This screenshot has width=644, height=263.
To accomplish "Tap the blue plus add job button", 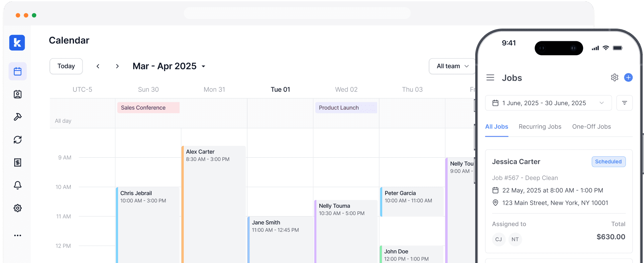I will click(x=628, y=78).
